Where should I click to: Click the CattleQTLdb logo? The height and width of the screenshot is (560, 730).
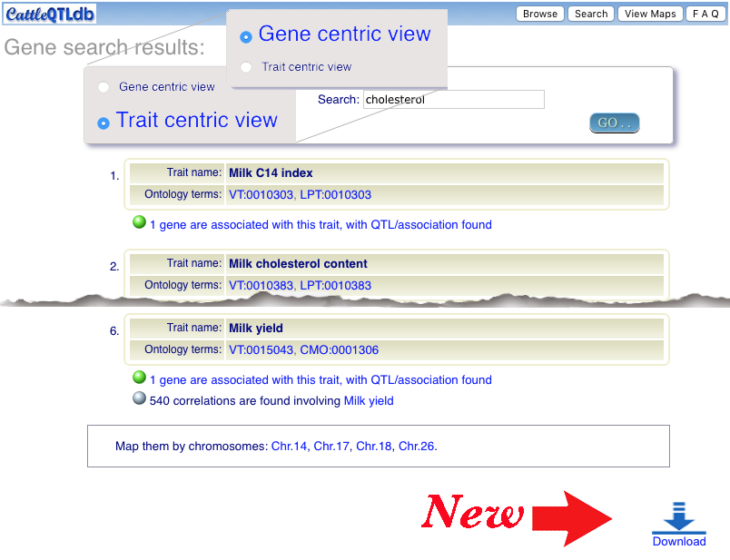click(49, 14)
